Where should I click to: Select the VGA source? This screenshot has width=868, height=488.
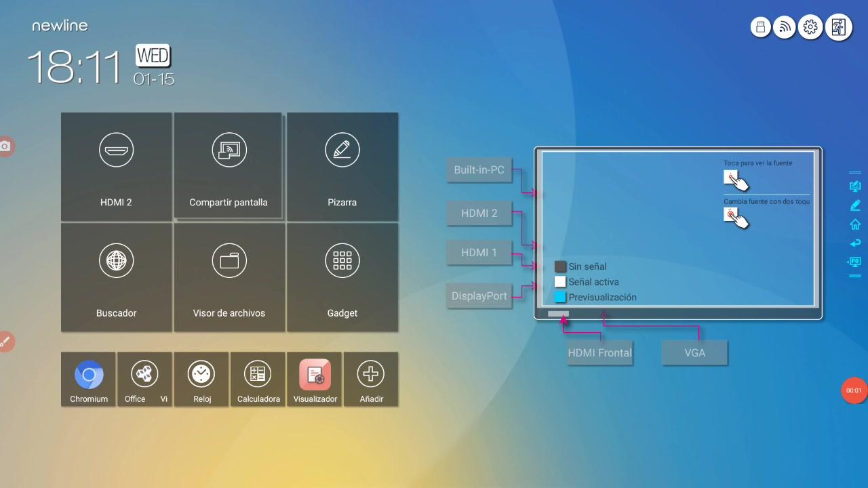pyautogui.click(x=695, y=352)
